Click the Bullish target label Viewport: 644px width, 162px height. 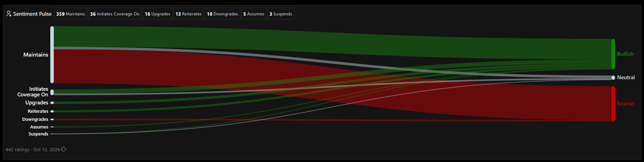click(x=625, y=54)
